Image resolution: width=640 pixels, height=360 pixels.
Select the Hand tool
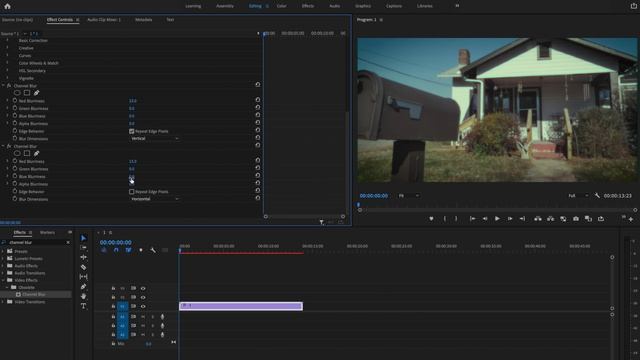point(83,296)
